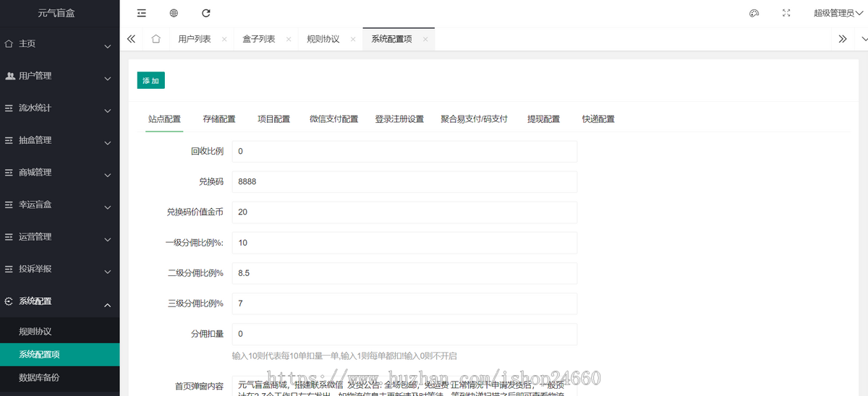Expand the 运营管理 sidebar menu
Screen dimensions: 868x396
(59, 237)
